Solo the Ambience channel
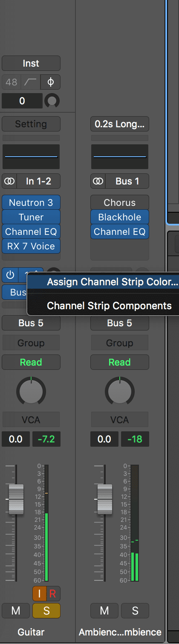Image resolution: width=179 pixels, height=644 pixels. [x=135, y=611]
